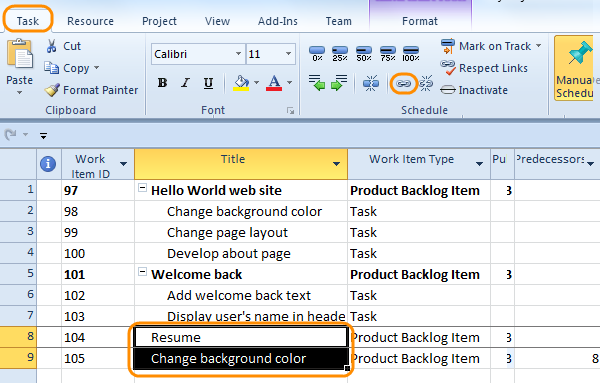600x383 pixels.
Task: Click the font size 11 field
Action: click(x=264, y=54)
